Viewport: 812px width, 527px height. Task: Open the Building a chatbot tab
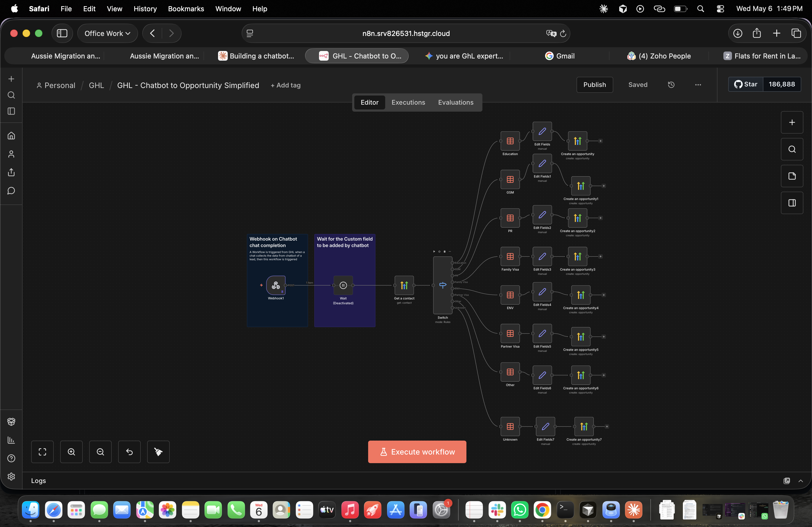click(x=256, y=56)
